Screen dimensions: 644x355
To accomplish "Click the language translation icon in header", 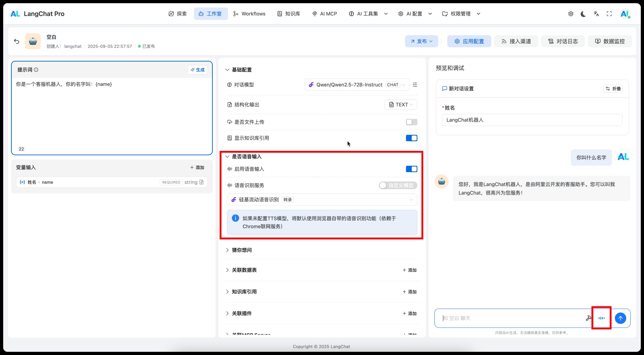I will [x=596, y=14].
